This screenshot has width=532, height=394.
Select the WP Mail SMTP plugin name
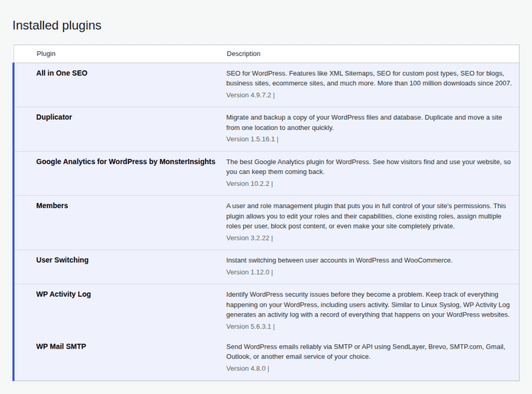[61, 346]
